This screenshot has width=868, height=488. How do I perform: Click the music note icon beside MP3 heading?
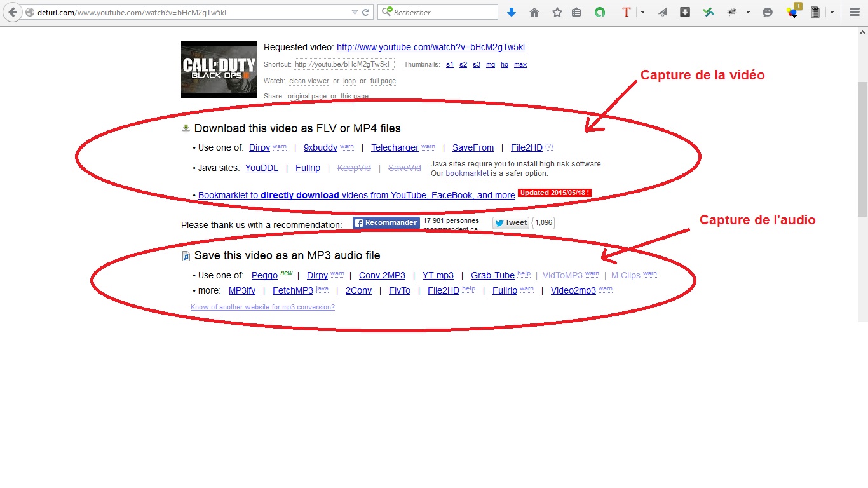point(186,256)
